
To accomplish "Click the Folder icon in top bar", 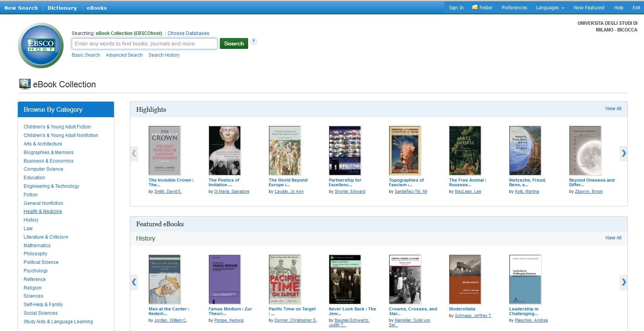I will click(475, 7).
